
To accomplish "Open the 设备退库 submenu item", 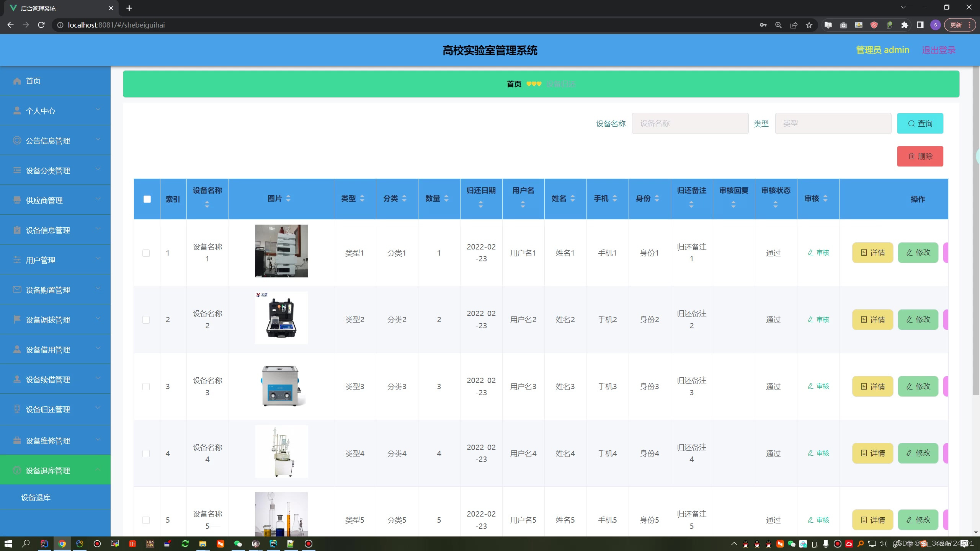I will [x=36, y=497].
